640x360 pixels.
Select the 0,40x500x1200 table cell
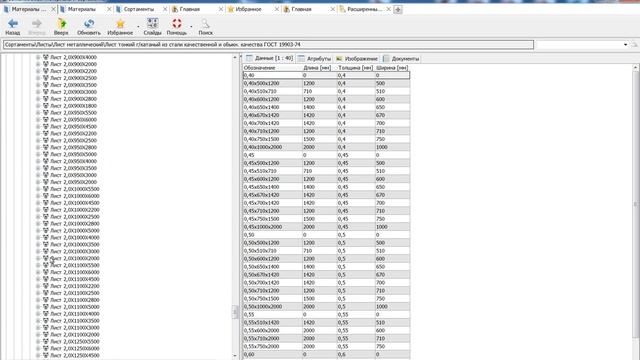tap(273, 83)
